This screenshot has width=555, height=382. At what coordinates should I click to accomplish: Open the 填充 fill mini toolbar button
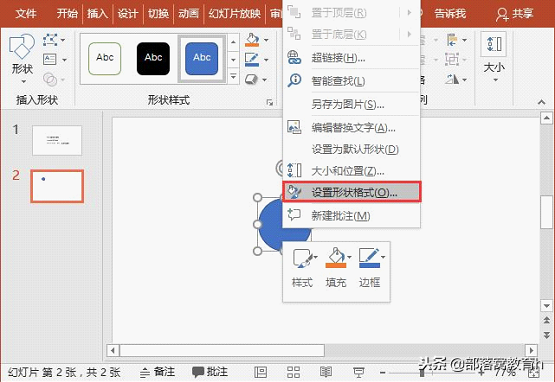pyautogui.click(x=336, y=268)
